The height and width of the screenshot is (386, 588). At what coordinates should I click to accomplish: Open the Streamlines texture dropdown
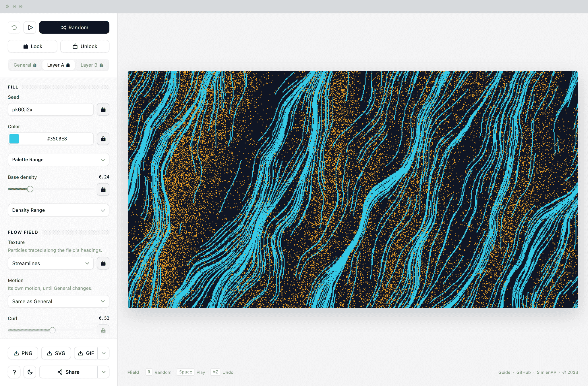pos(51,263)
